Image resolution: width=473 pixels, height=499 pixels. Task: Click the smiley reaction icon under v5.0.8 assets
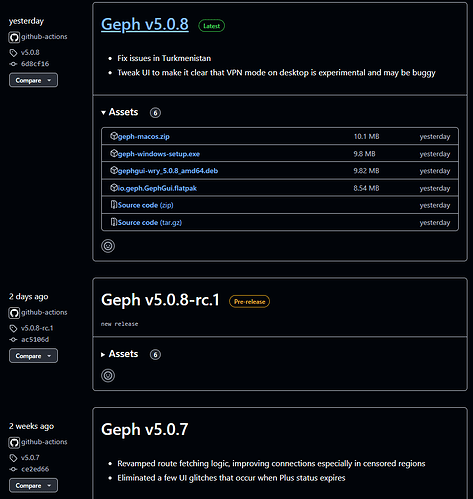tap(108, 246)
